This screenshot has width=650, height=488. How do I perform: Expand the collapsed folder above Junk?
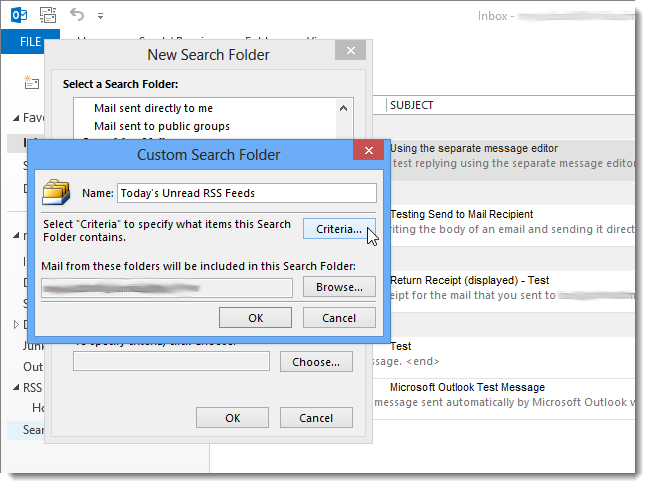coord(16,324)
